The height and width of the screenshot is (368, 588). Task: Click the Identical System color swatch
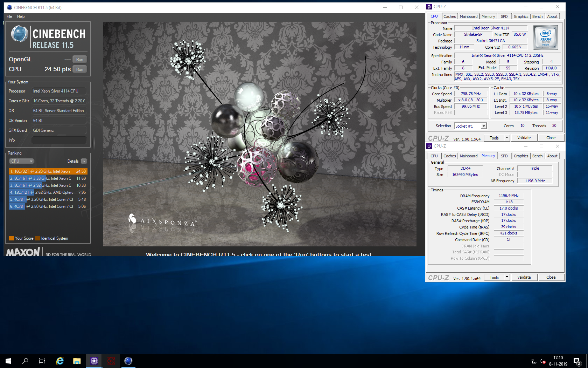pos(37,238)
